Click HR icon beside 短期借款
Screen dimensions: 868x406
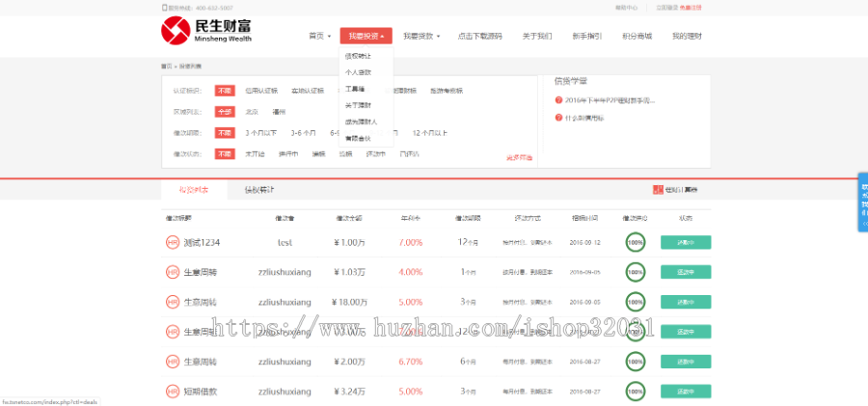pos(173,391)
